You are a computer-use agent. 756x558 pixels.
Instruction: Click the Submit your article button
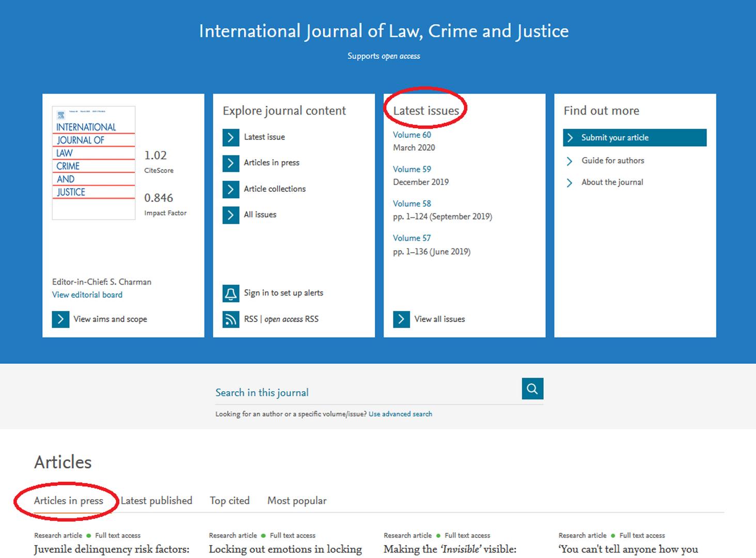[635, 137]
